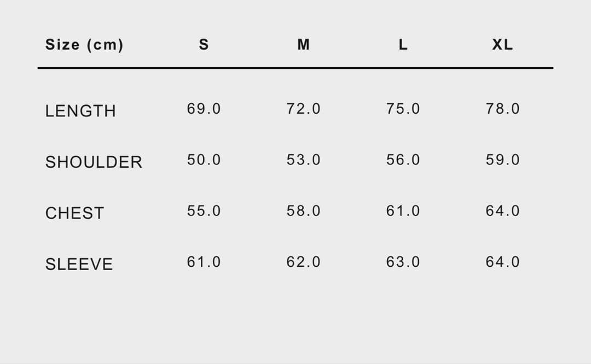Select the SHOULDER row label

click(x=94, y=162)
